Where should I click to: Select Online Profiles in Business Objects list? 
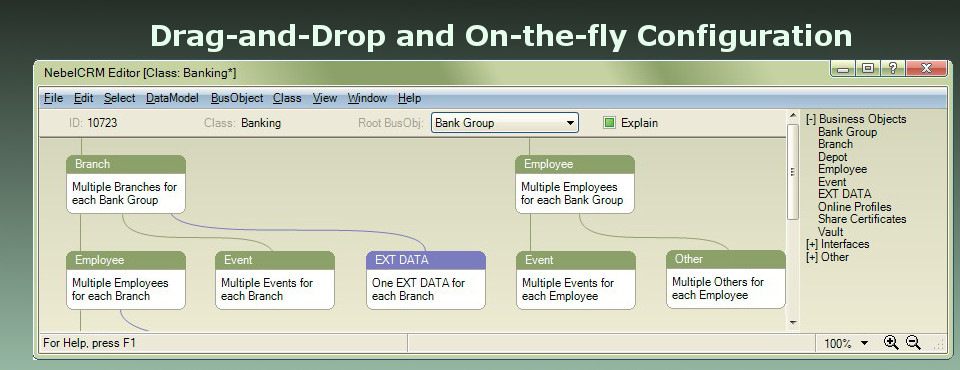855,206
